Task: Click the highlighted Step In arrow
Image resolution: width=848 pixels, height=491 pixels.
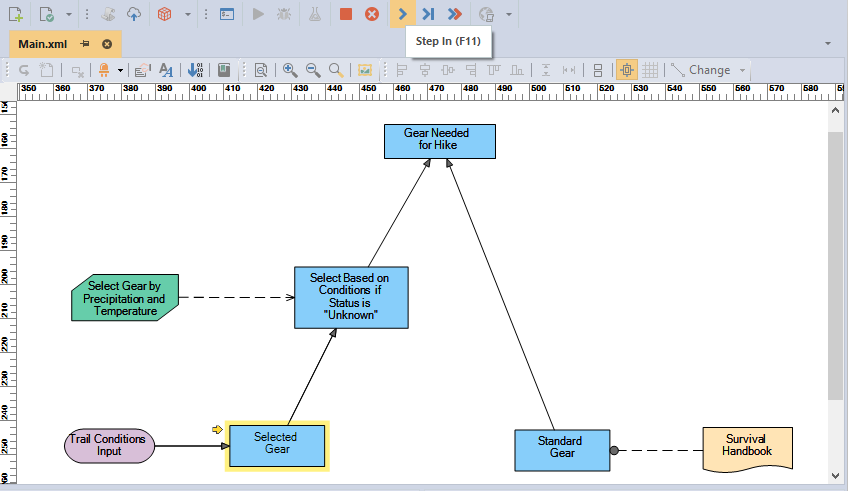Action: (402, 14)
